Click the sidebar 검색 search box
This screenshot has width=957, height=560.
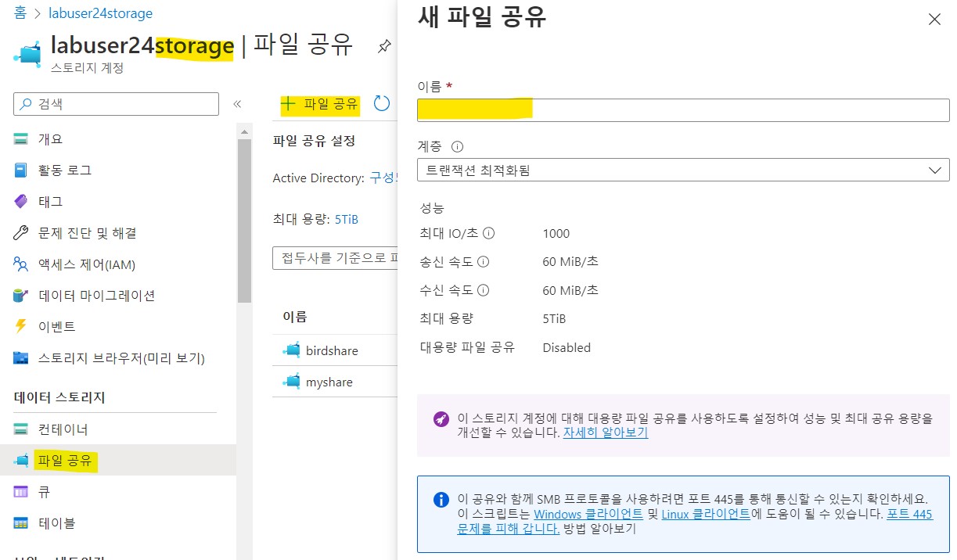pyautogui.click(x=117, y=104)
